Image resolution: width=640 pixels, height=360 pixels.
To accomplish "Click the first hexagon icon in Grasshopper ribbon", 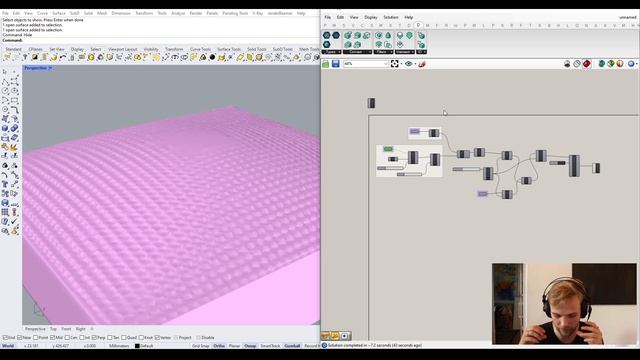I will point(327,36).
